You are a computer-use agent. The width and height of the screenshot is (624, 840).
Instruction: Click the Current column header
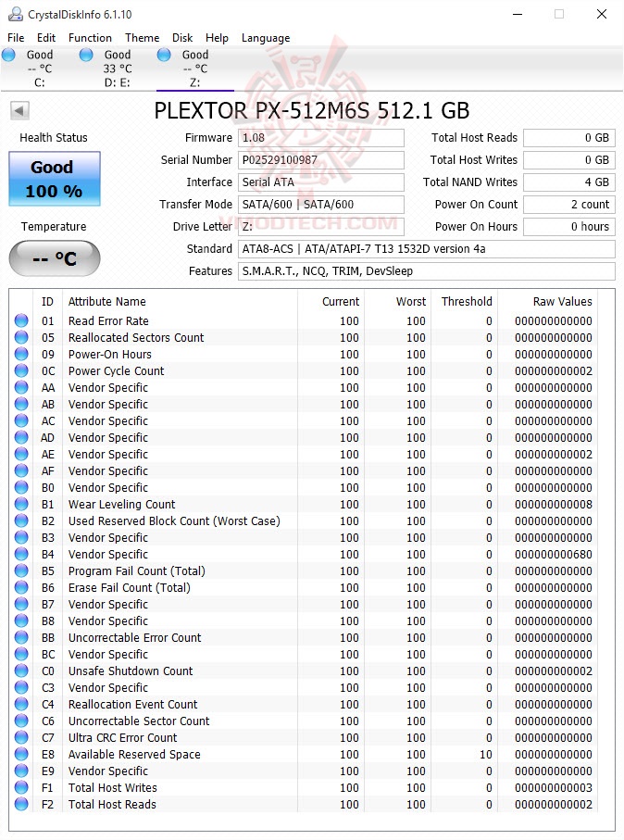[331, 302]
